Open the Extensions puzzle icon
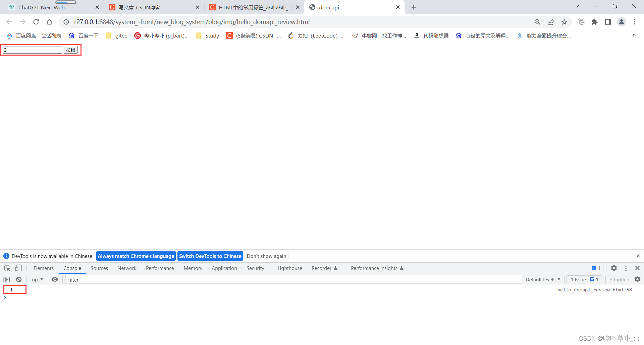Screen dimensions: 644x345 [594, 22]
